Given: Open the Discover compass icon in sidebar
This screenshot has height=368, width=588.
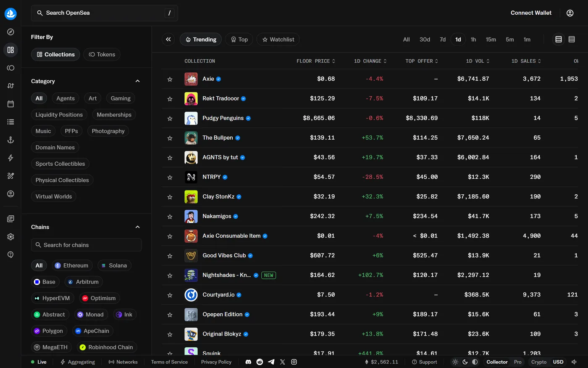Looking at the screenshot, I should [10, 32].
